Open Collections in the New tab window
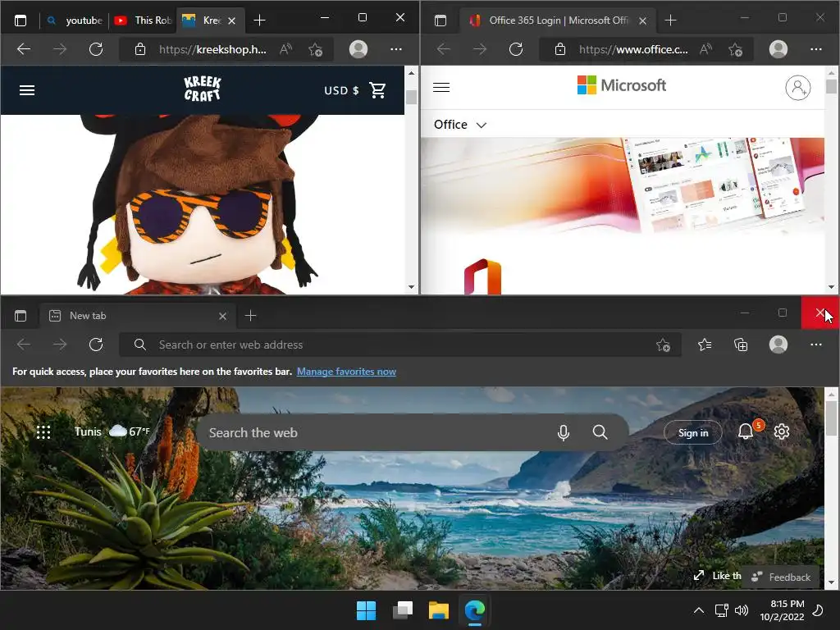The width and height of the screenshot is (840, 630). click(741, 345)
